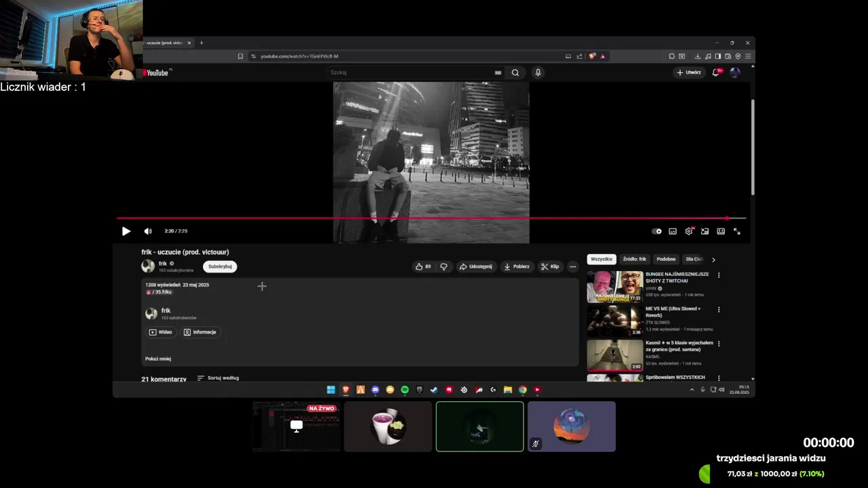Enter full screen mode

pyautogui.click(x=737, y=231)
